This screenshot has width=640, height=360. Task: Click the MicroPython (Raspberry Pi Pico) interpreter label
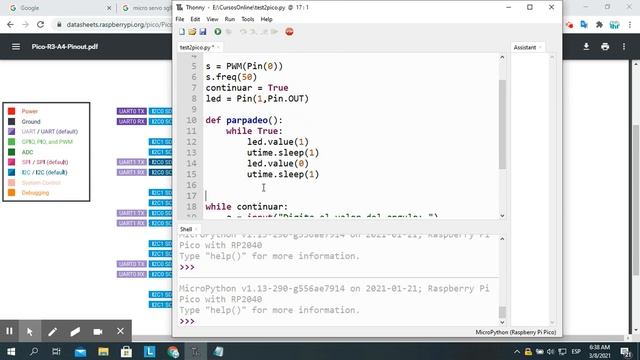(x=516, y=332)
